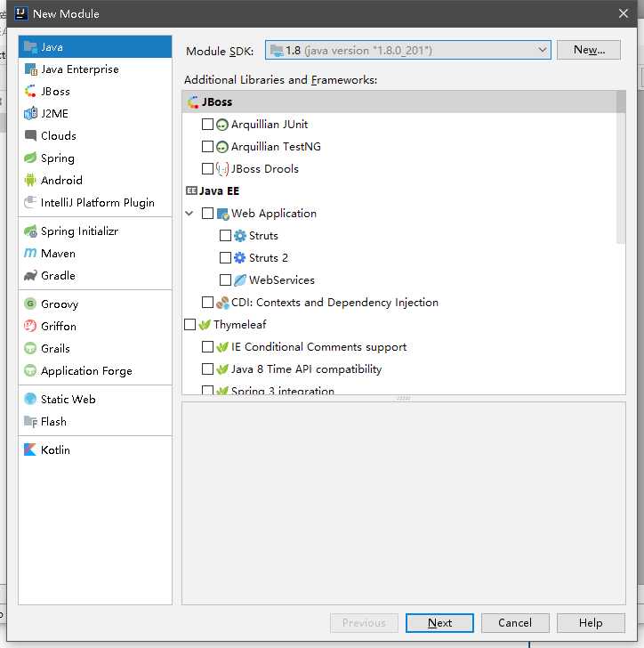
Task: Enable IE Conditional Comments support checkbox
Action: pyautogui.click(x=207, y=347)
